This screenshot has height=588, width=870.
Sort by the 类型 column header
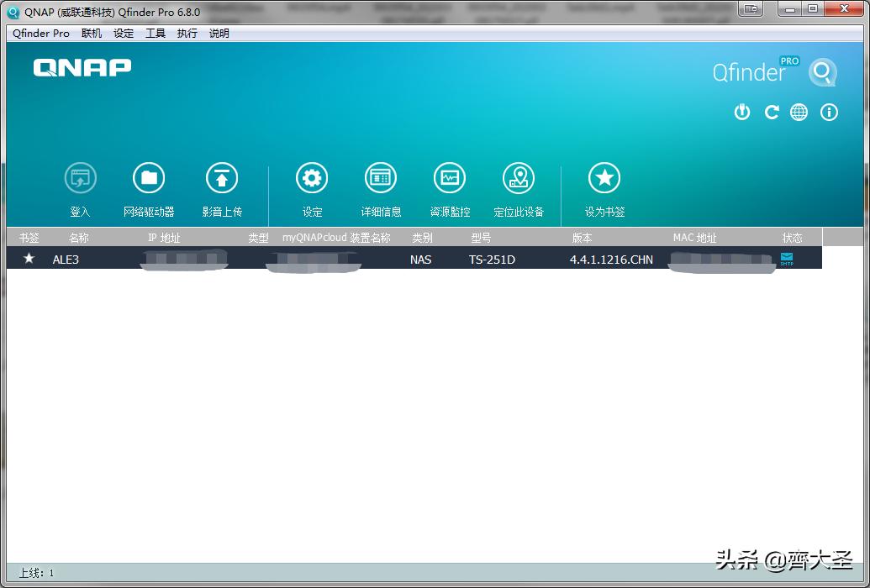pyautogui.click(x=258, y=238)
